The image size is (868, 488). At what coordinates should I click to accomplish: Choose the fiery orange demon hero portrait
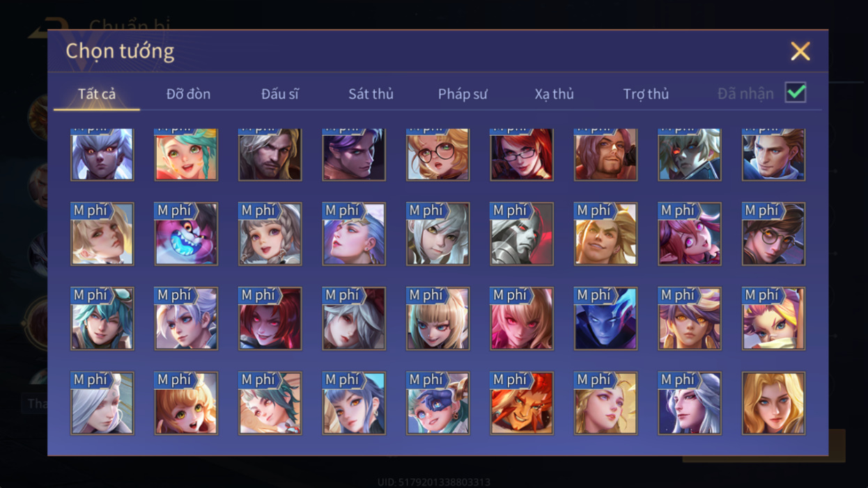(522, 404)
